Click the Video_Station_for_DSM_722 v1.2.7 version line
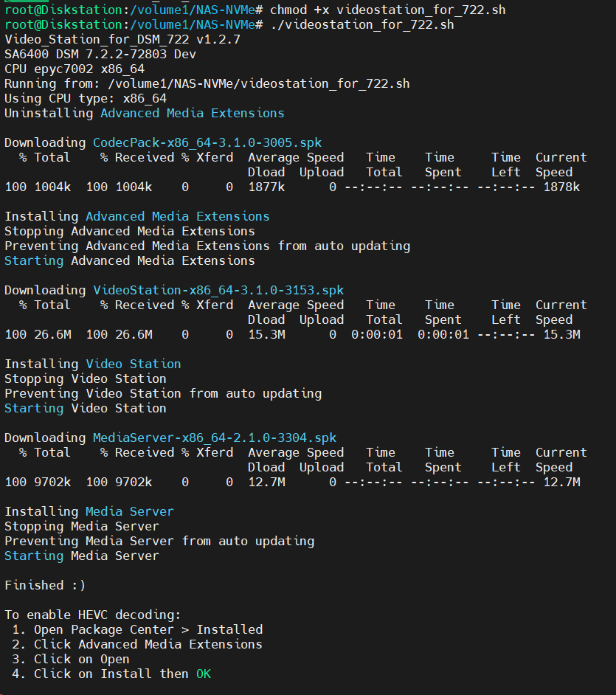The height and width of the screenshot is (695, 616). 122,39
